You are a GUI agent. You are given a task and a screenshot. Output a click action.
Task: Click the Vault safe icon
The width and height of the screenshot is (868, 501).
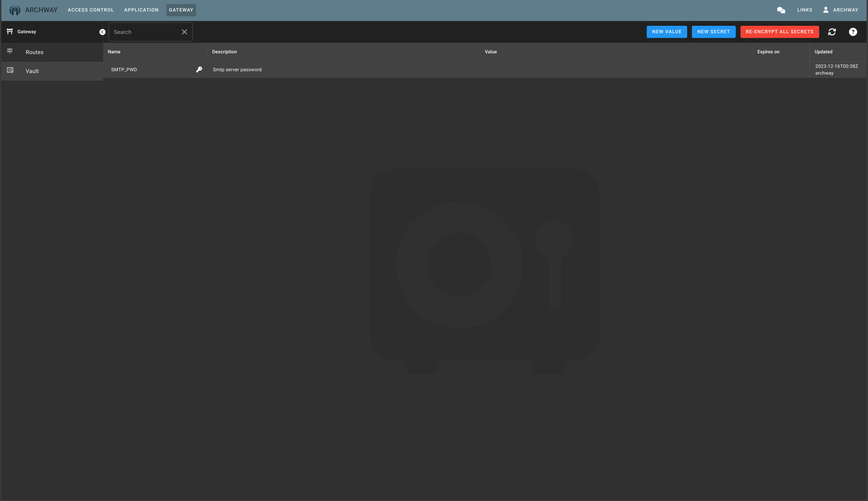(10, 70)
